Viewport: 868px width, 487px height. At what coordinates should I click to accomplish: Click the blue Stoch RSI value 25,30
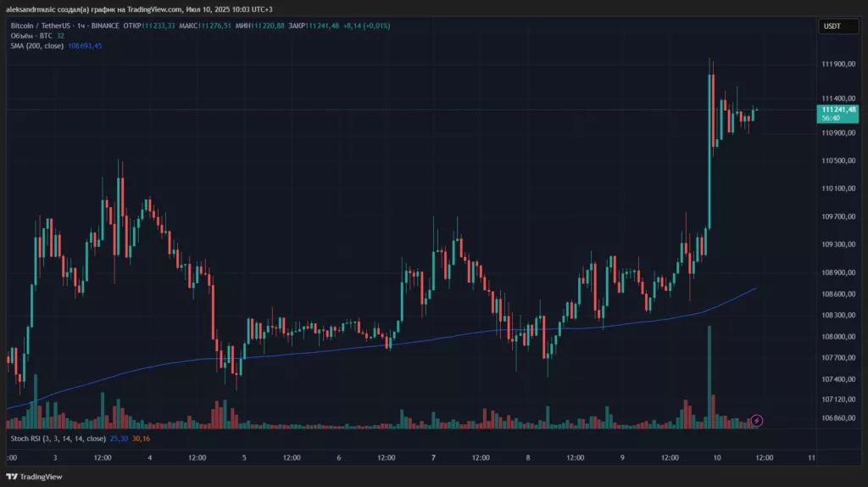119,439
